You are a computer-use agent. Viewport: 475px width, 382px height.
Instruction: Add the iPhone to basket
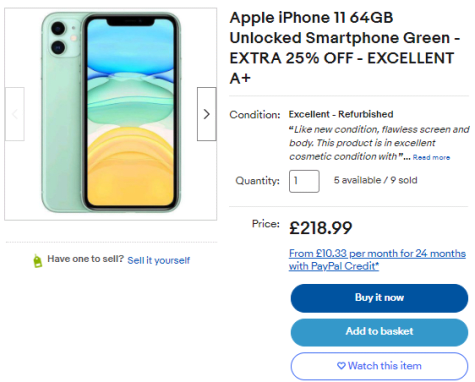coord(379,332)
